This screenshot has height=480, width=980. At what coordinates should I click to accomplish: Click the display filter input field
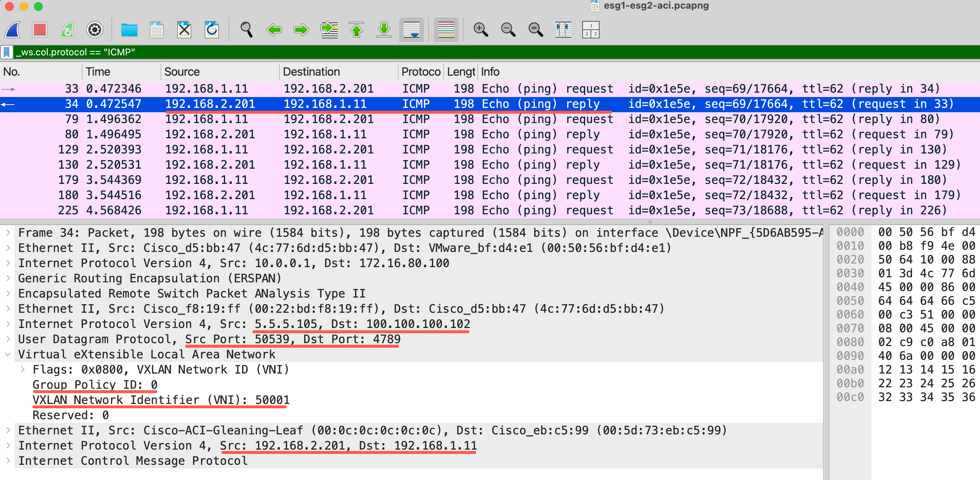(497, 52)
